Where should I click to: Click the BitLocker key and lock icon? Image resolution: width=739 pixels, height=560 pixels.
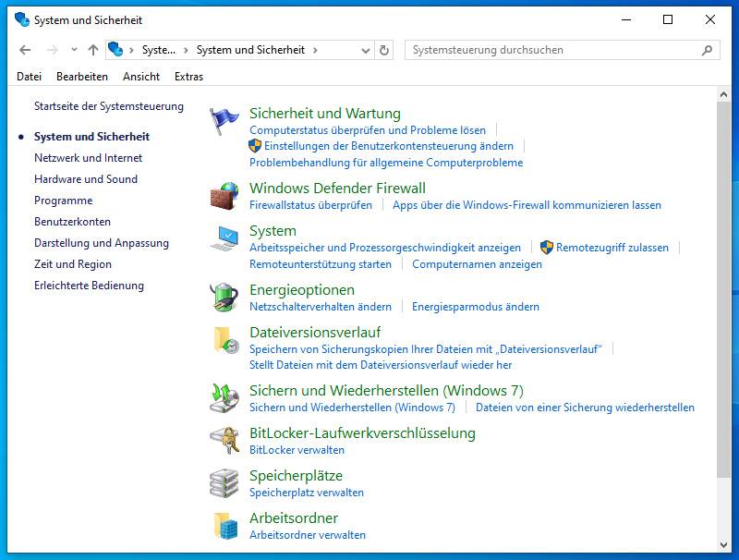pyautogui.click(x=224, y=441)
